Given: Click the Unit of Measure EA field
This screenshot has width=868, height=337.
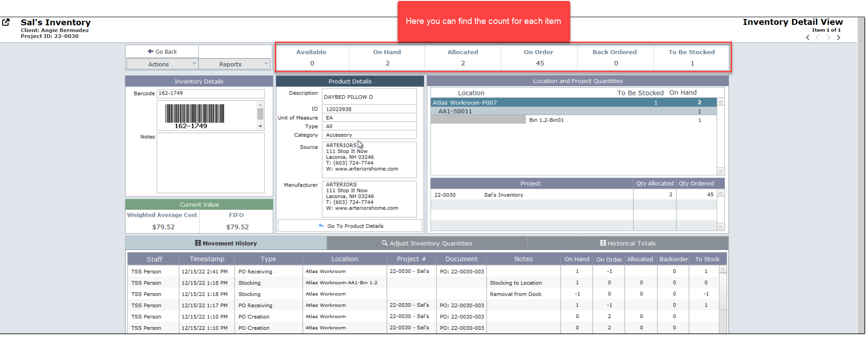Looking at the screenshot, I should [x=369, y=118].
